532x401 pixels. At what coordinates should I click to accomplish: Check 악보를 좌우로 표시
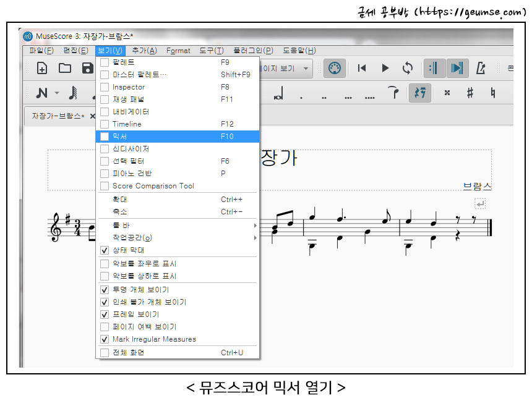(x=105, y=264)
